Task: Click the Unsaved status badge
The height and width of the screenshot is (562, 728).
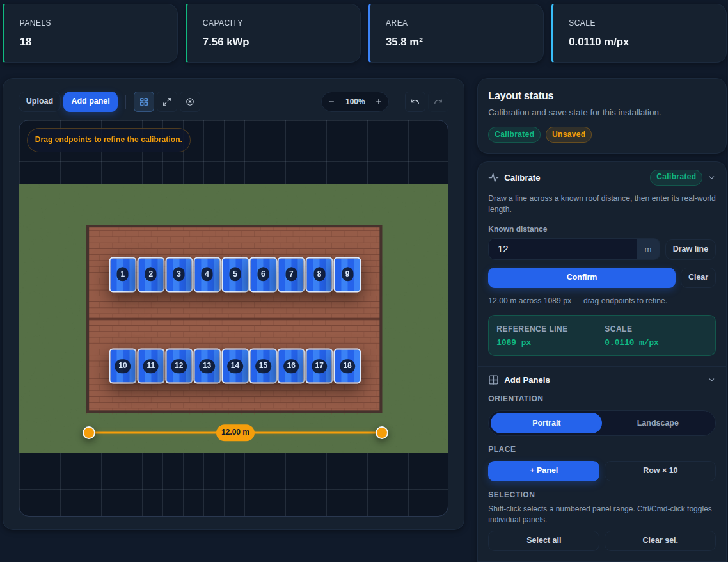Action: (x=568, y=134)
